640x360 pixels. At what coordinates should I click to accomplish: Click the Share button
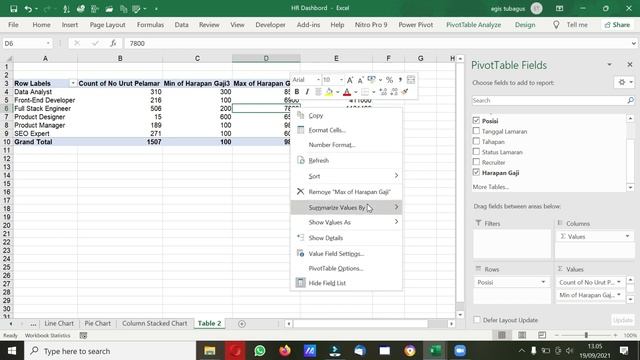(x=617, y=25)
